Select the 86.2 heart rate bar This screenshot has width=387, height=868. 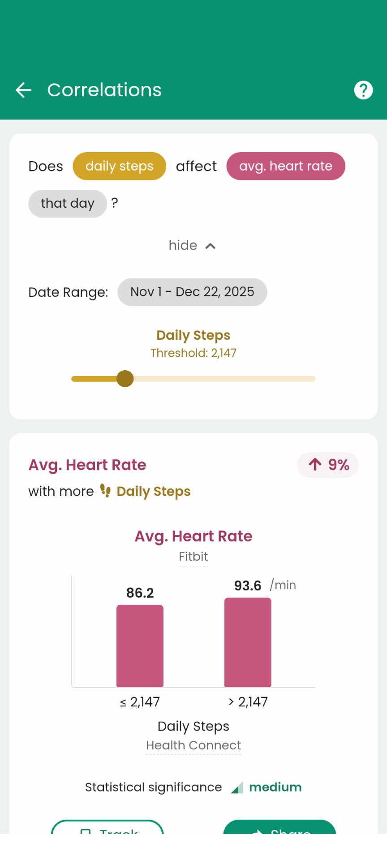(x=140, y=646)
